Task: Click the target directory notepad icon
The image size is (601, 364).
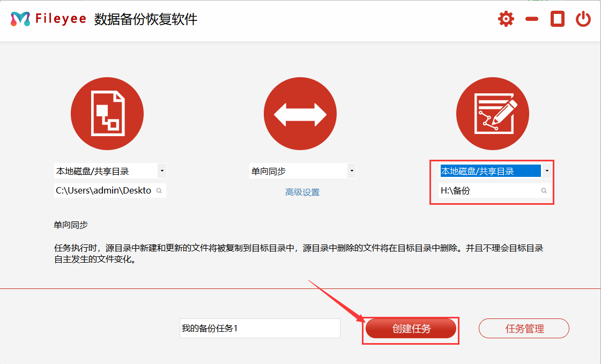Action: pyautogui.click(x=493, y=114)
